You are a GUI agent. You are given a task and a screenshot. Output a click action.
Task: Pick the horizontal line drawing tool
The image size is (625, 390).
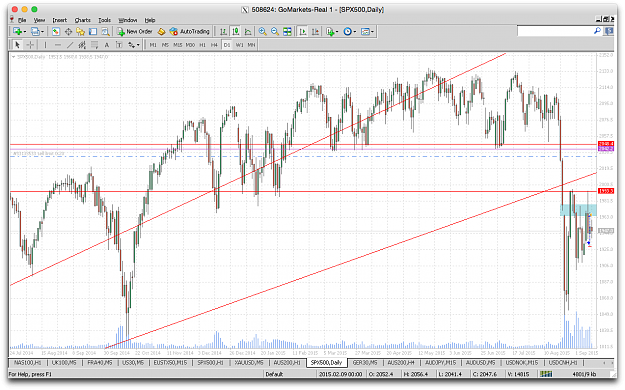point(57,45)
